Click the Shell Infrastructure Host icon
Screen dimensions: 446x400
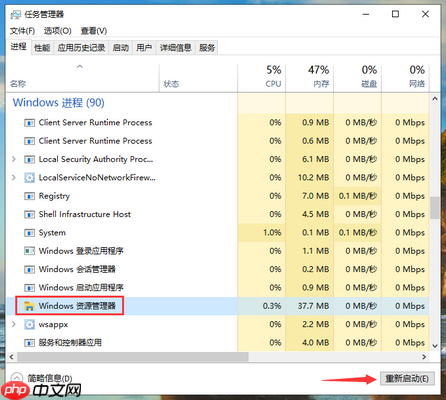coord(29,214)
